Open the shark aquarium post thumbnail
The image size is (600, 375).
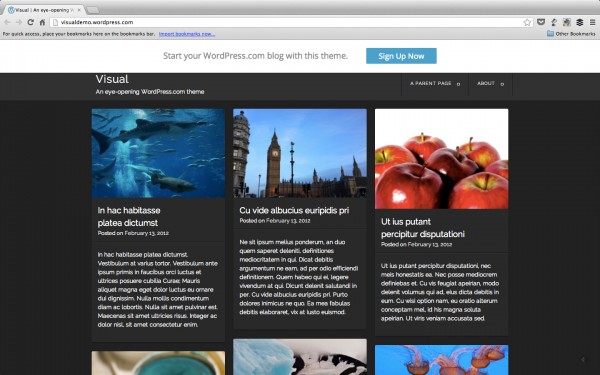(158, 153)
